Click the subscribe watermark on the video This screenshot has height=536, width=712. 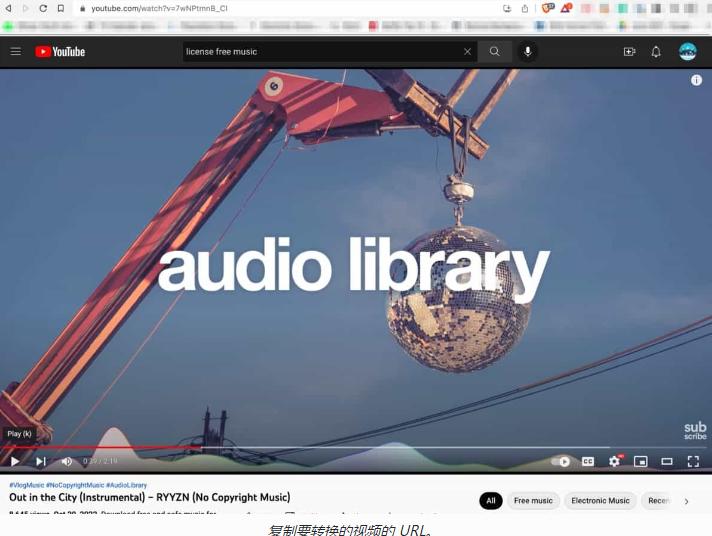click(695, 431)
